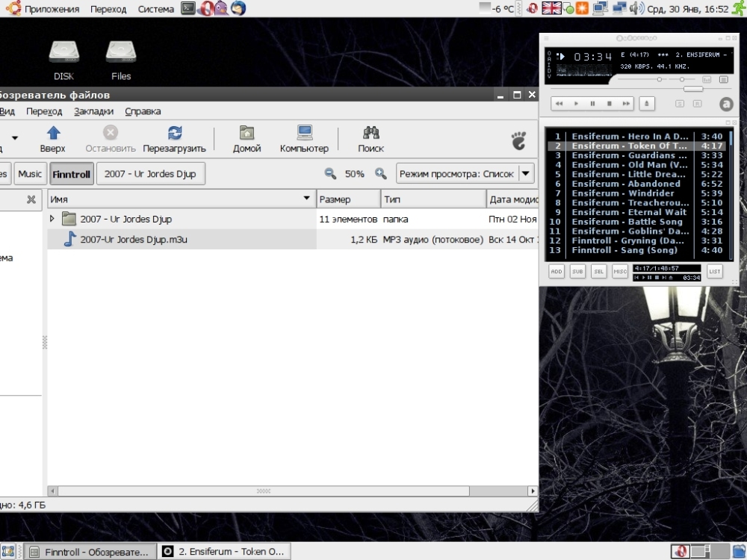Rewind to previous track in Audacious
The width and height of the screenshot is (747, 560).
[x=560, y=103]
